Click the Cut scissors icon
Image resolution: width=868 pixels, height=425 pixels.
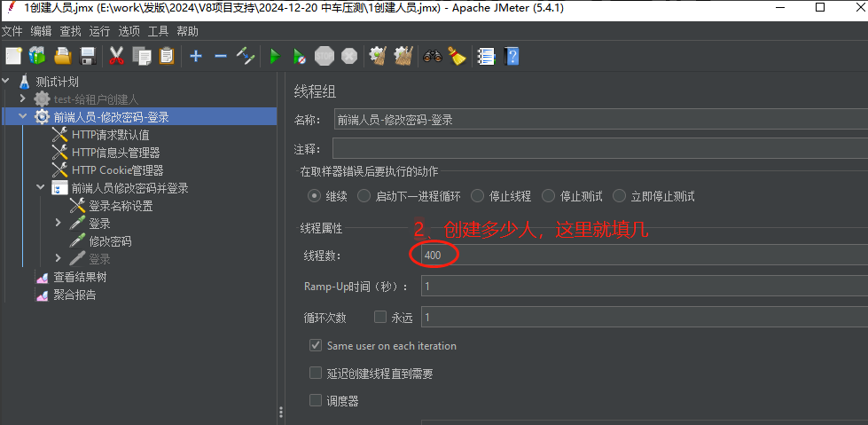click(x=116, y=56)
